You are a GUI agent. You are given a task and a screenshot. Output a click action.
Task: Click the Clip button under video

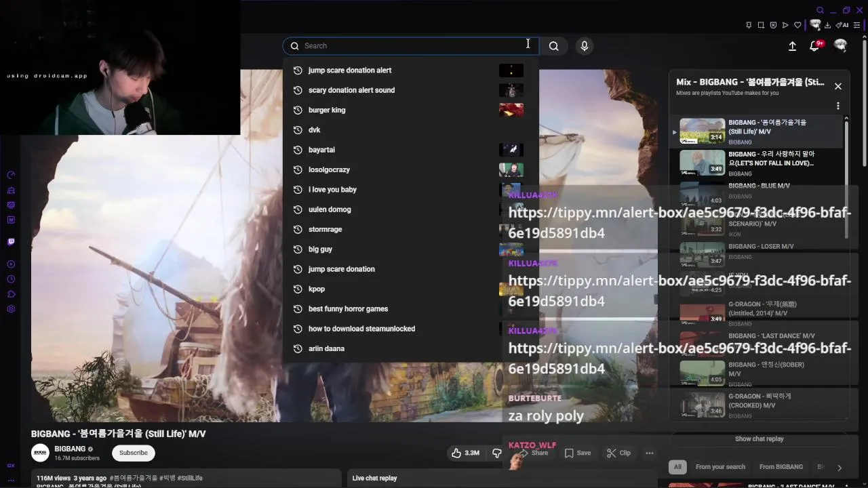(618, 453)
